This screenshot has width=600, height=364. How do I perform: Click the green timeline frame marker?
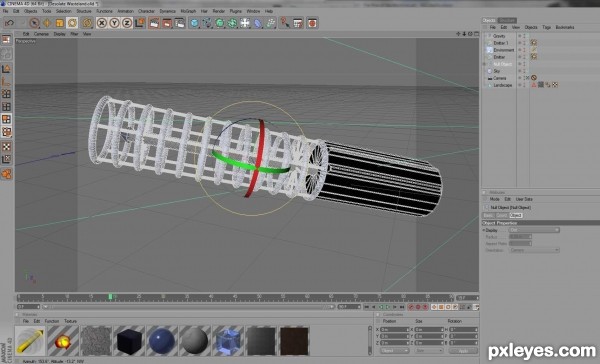pos(110,297)
